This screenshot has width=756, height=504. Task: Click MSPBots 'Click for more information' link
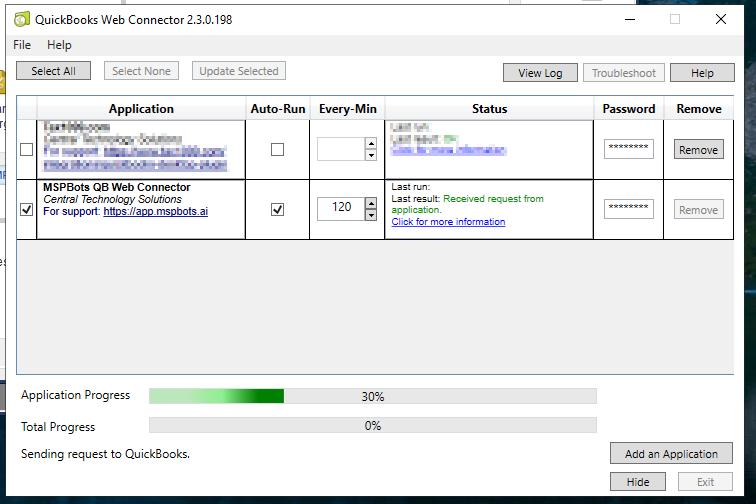(x=448, y=222)
